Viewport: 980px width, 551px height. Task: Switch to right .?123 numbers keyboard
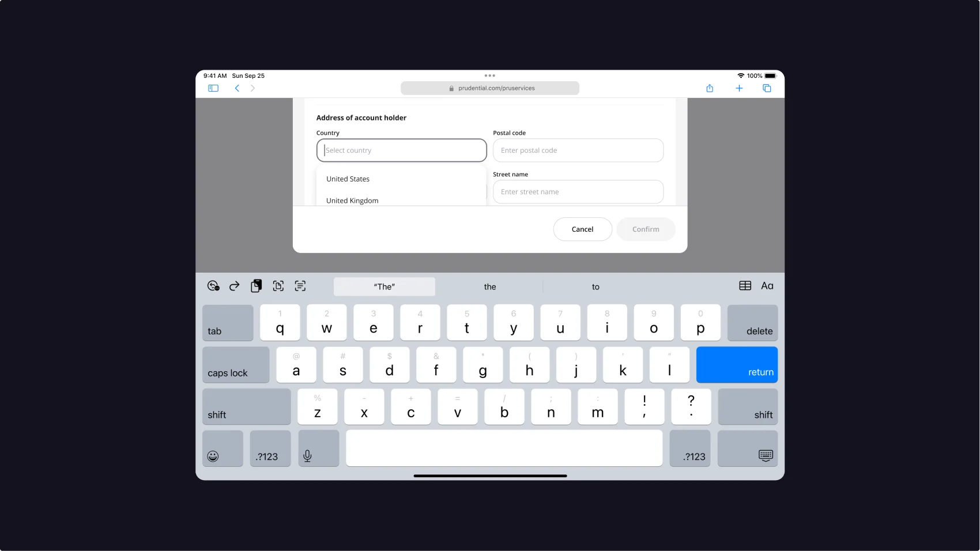[x=690, y=448]
